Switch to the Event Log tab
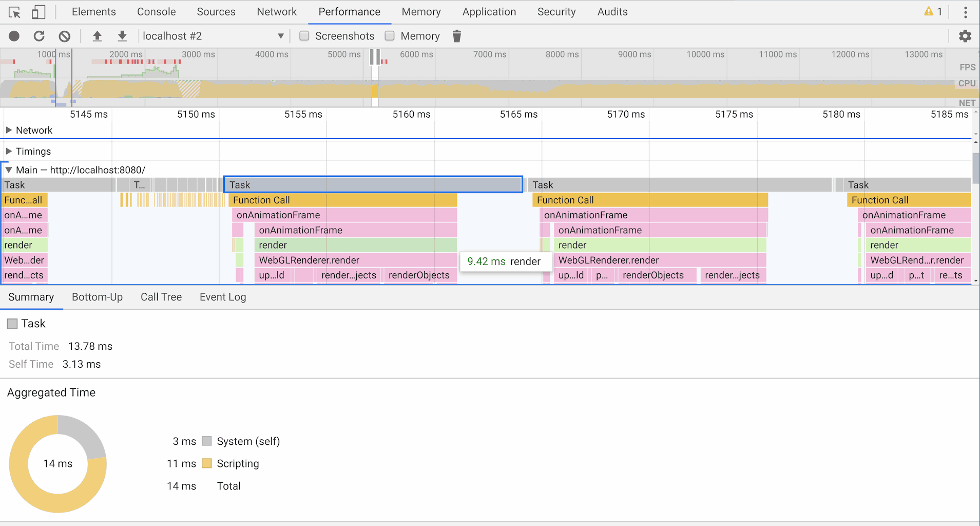 pyautogui.click(x=223, y=297)
